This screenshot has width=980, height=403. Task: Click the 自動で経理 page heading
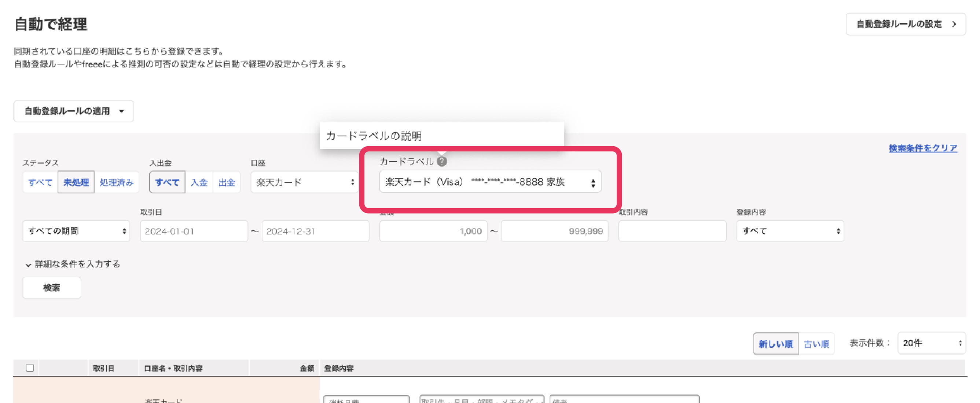(x=51, y=24)
